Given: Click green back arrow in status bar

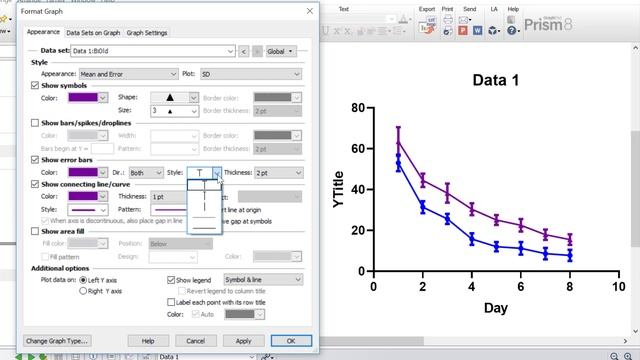Looking at the screenshot, I should click(x=18, y=357).
